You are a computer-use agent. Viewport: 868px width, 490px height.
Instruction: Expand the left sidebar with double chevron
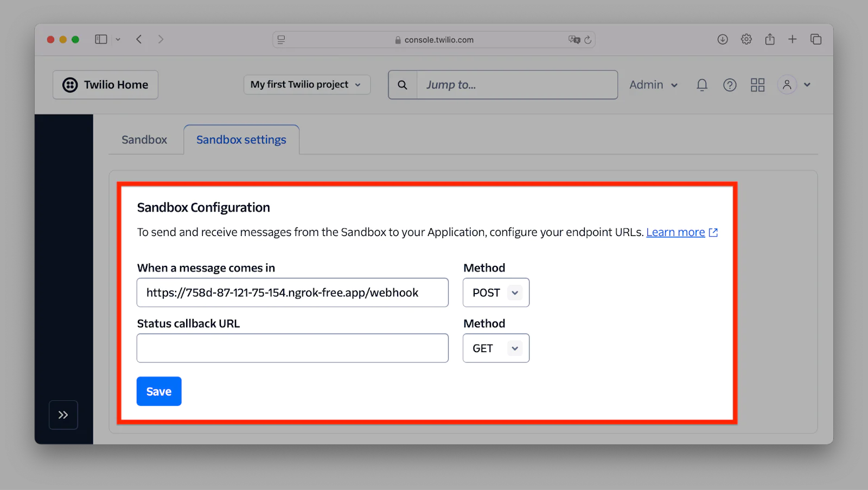click(x=63, y=415)
